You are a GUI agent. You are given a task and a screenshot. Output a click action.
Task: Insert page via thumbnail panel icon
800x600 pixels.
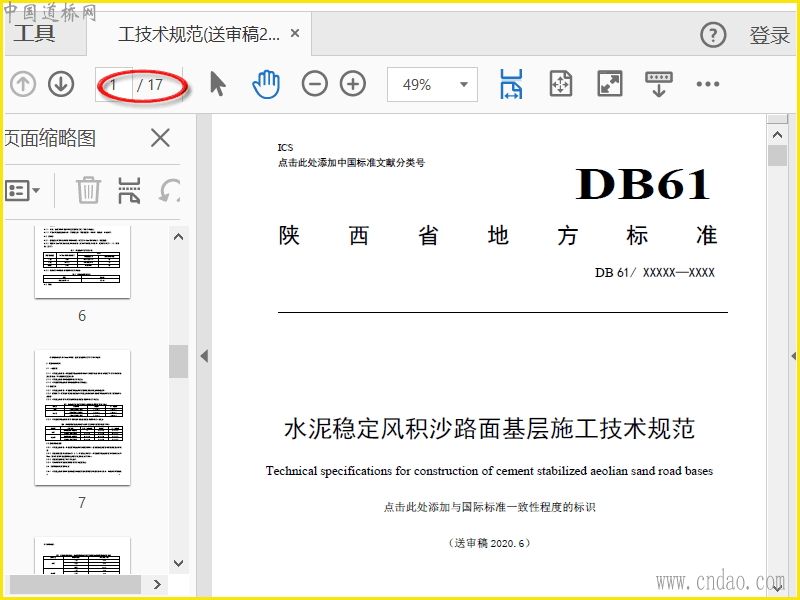[x=129, y=191]
